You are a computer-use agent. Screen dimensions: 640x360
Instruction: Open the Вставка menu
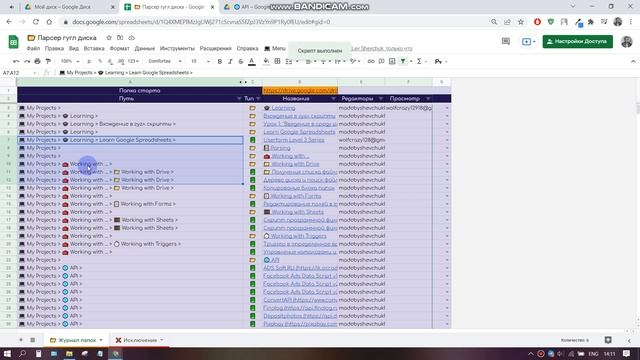94,48
